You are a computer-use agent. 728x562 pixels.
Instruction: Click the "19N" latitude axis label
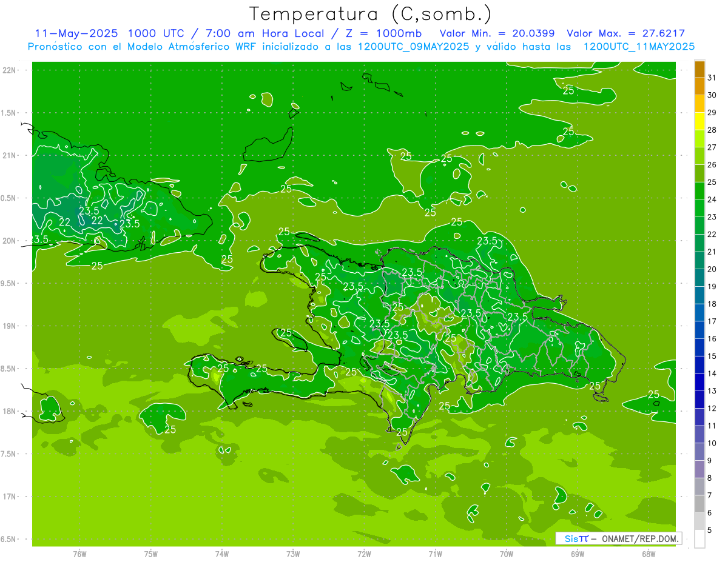click(x=9, y=326)
